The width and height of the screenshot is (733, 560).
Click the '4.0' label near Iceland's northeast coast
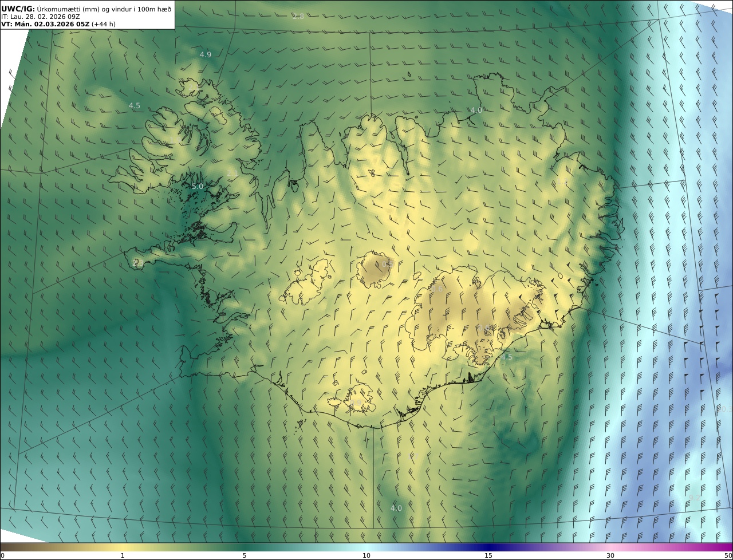tap(476, 110)
